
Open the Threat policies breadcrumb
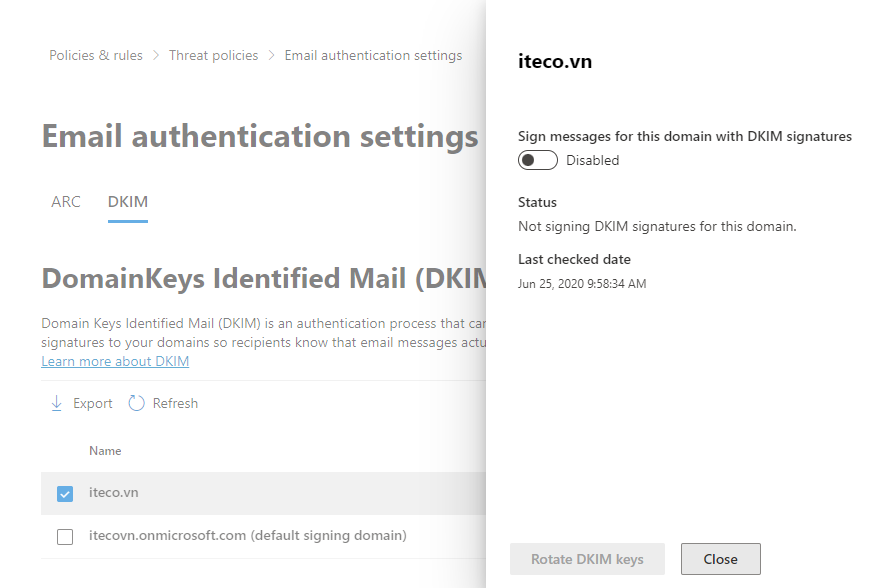(x=213, y=55)
